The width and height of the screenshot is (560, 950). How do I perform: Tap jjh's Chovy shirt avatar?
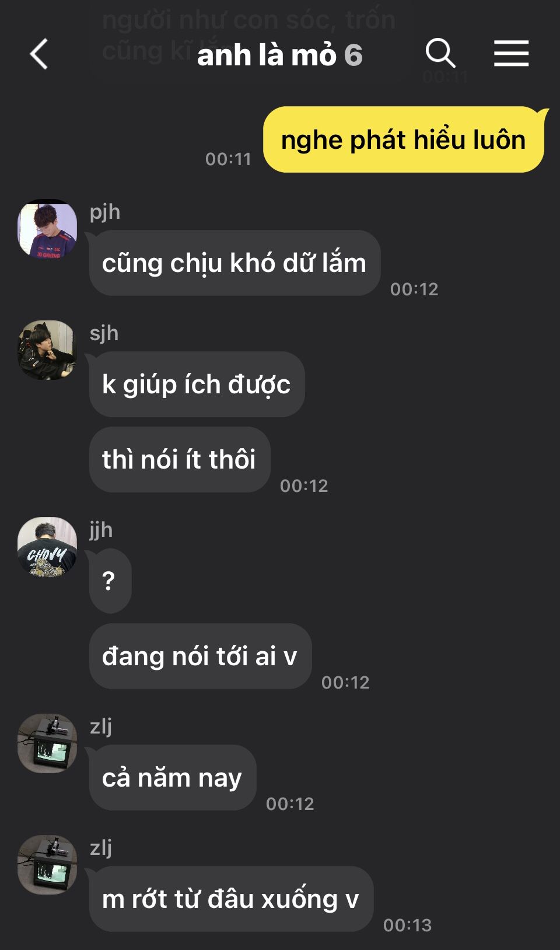(x=47, y=547)
